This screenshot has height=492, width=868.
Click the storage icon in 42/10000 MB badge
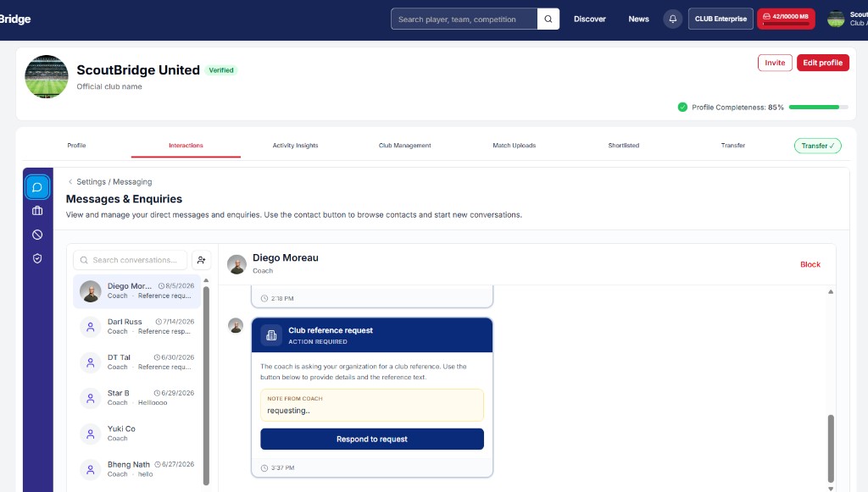click(766, 17)
